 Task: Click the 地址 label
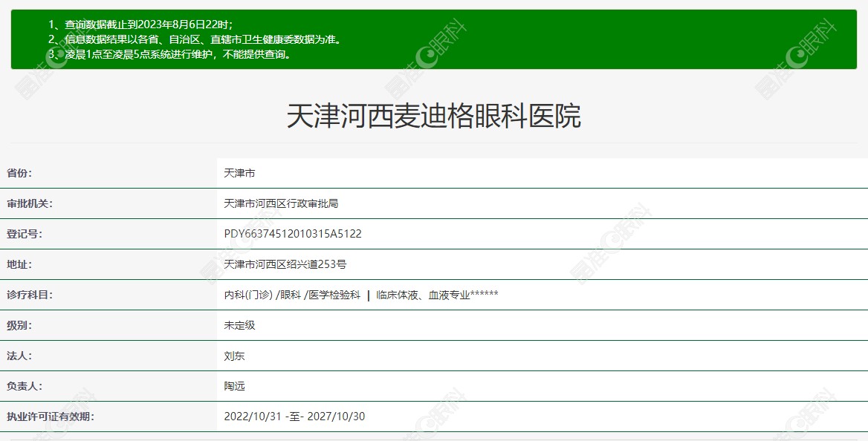point(19,264)
